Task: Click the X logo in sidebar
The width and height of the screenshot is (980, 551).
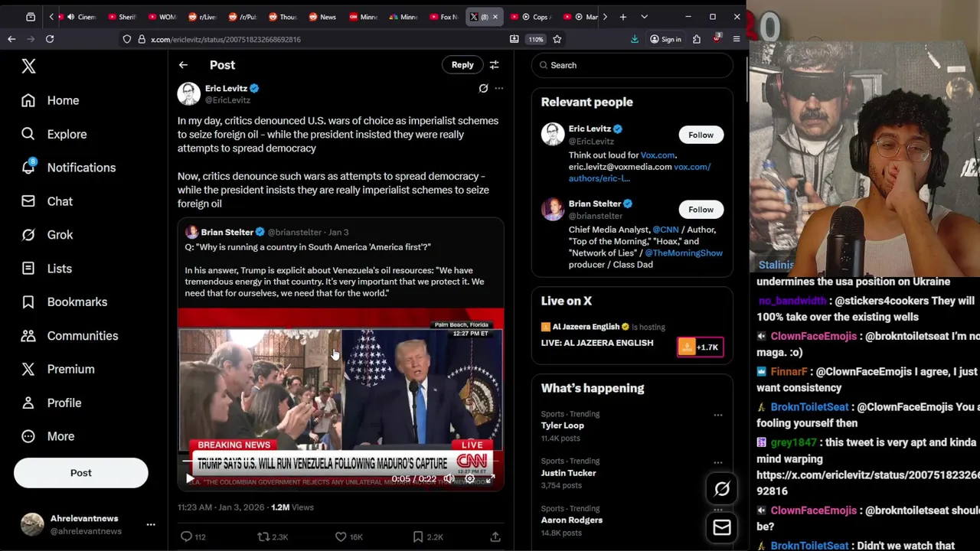Action: tap(28, 67)
